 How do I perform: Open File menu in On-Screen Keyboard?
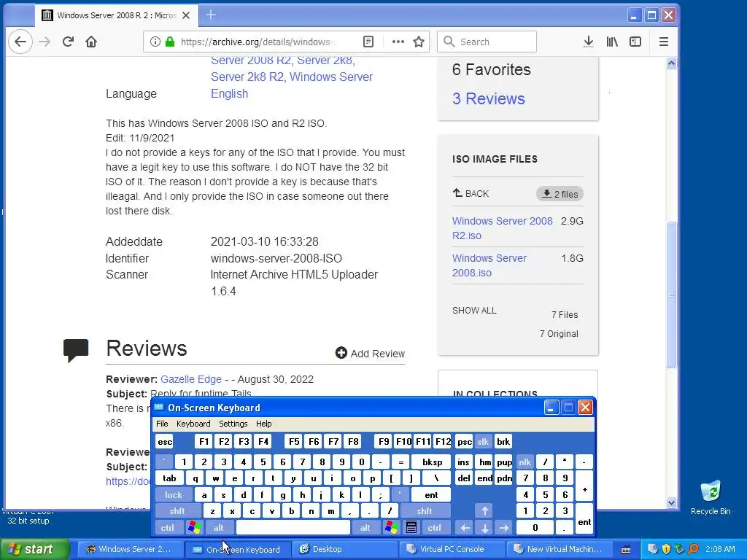click(x=162, y=424)
